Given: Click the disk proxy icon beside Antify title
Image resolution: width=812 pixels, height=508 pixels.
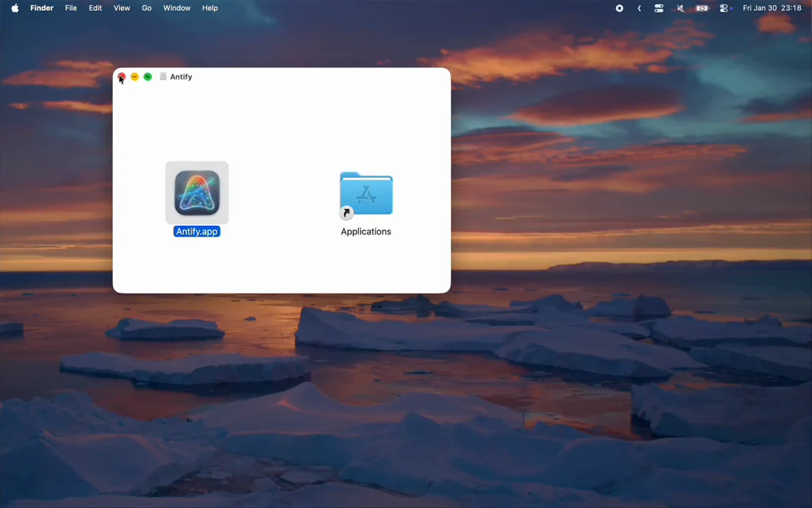Looking at the screenshot, I should click(x=163, y=76).
